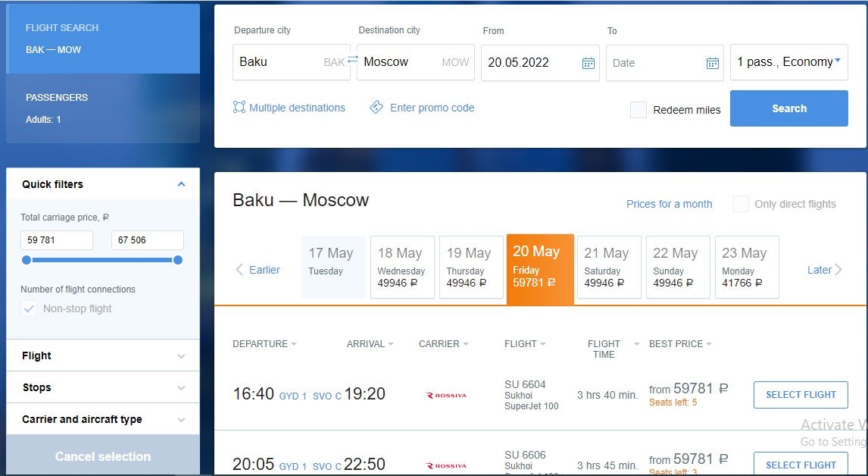Screen dimensions: 868x476
Task: Enable the Redeem miles checkbox
Action: (x=639, y=110)
